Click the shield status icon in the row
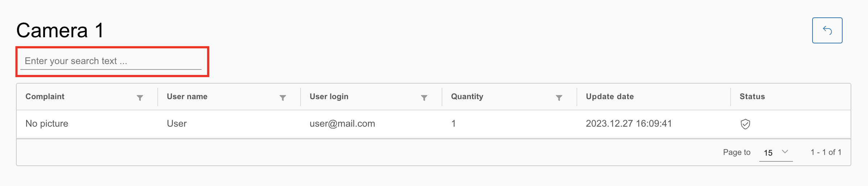This screenshot has height=186, width=868. [745, 124]
